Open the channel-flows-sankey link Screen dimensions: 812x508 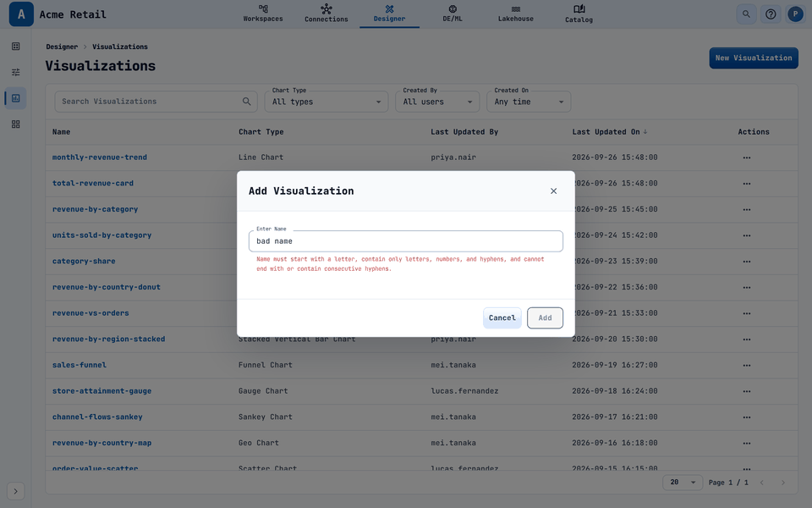click(97, 417)
